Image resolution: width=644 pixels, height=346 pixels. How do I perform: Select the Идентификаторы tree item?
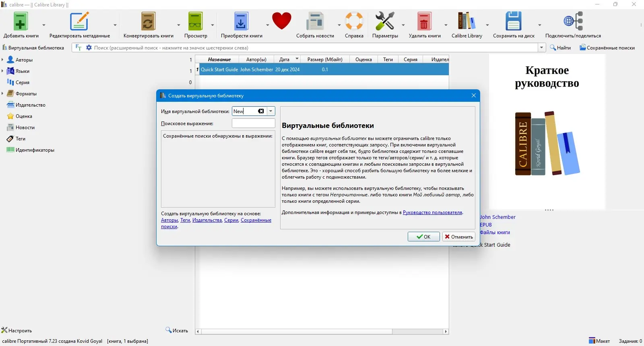coord(35,150)
